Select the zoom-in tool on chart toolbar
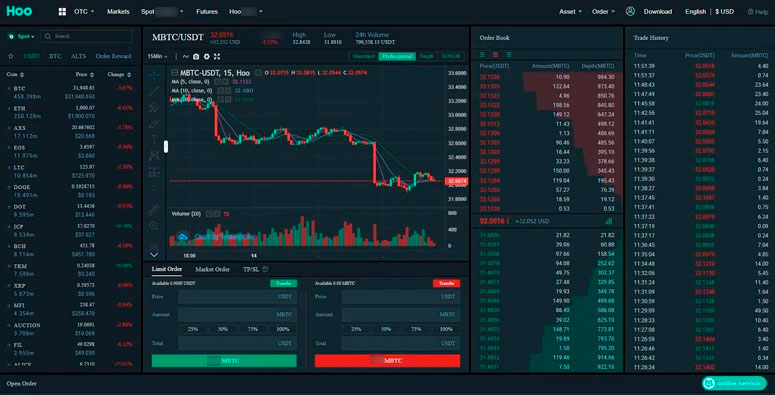This screenshot has height=395, width=775. tap(154, 225)
